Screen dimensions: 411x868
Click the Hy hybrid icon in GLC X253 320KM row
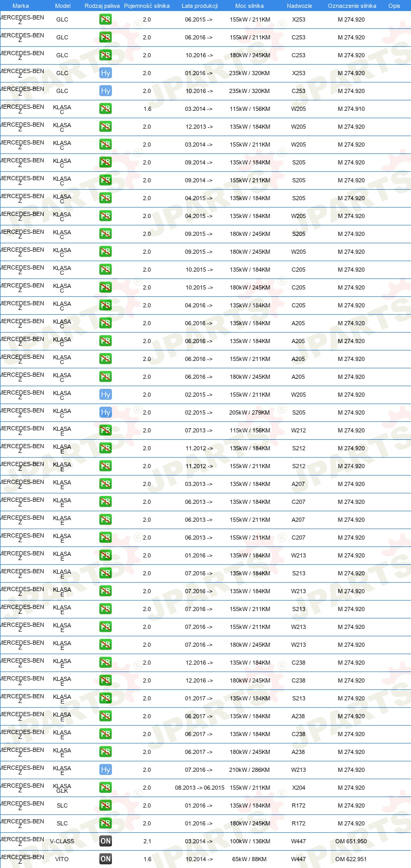coord(106,74)
